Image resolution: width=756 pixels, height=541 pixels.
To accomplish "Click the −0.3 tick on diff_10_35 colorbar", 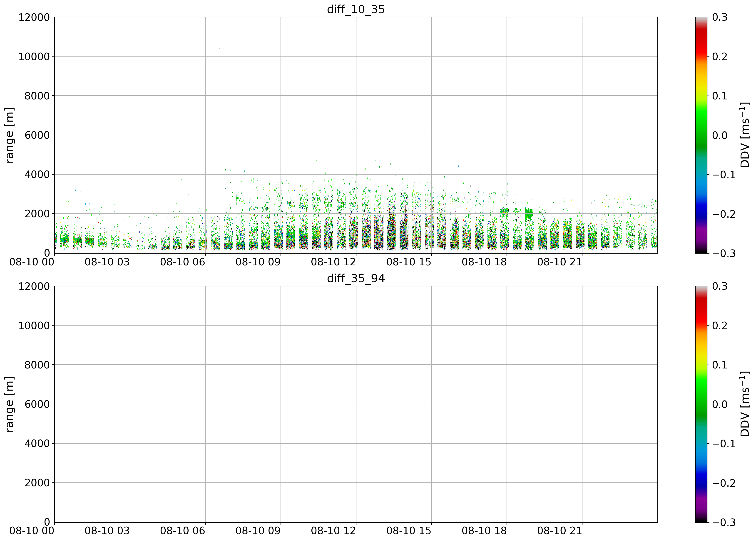I will coord(724,253).
